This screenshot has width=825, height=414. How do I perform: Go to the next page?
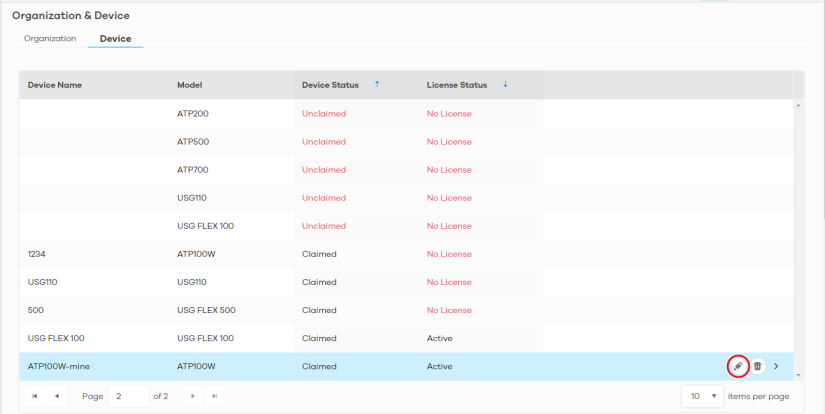tap(193, 396)
